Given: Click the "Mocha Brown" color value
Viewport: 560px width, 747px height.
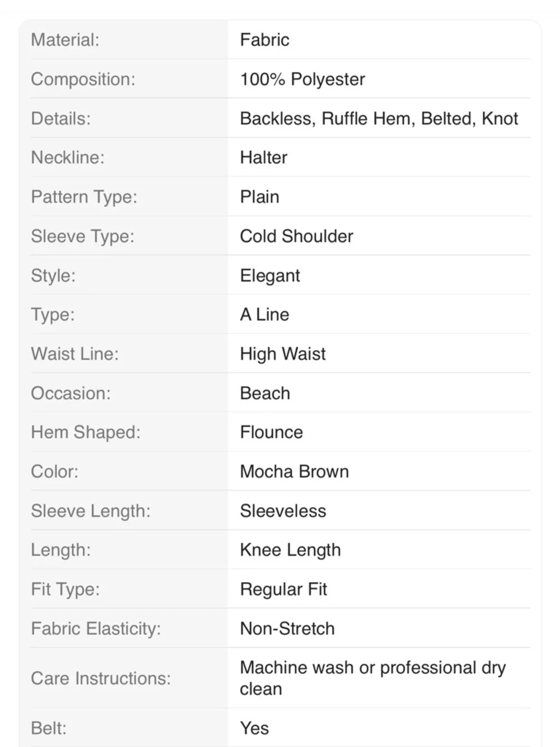Looking at the screenshot, I should pyautogui.click(x=295, y=471).
